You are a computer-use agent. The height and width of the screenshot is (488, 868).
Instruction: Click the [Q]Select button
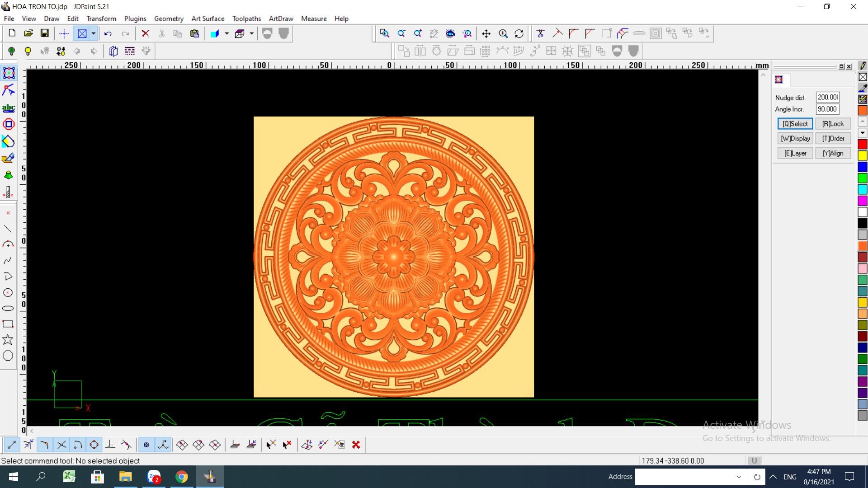[795, 124]
